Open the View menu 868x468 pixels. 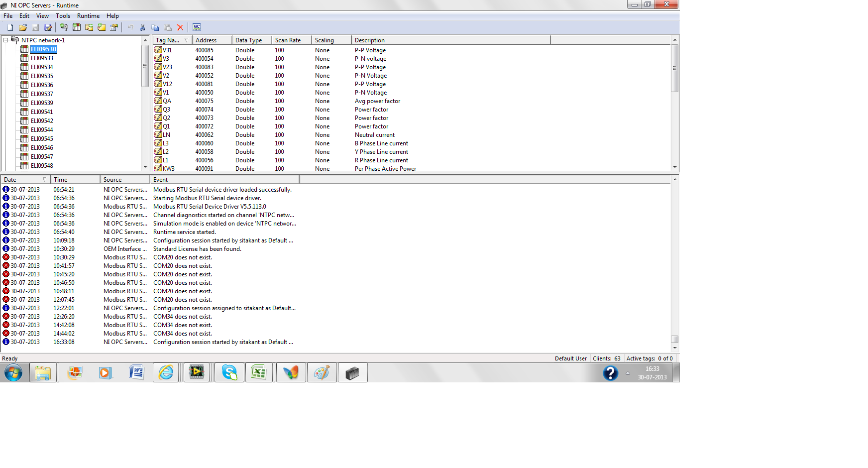click(x=42, y=16)
